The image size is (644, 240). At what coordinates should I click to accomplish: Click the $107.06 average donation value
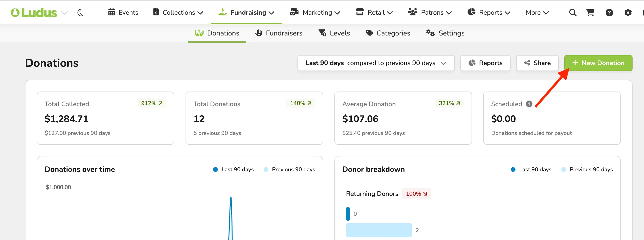click(360, 119)
